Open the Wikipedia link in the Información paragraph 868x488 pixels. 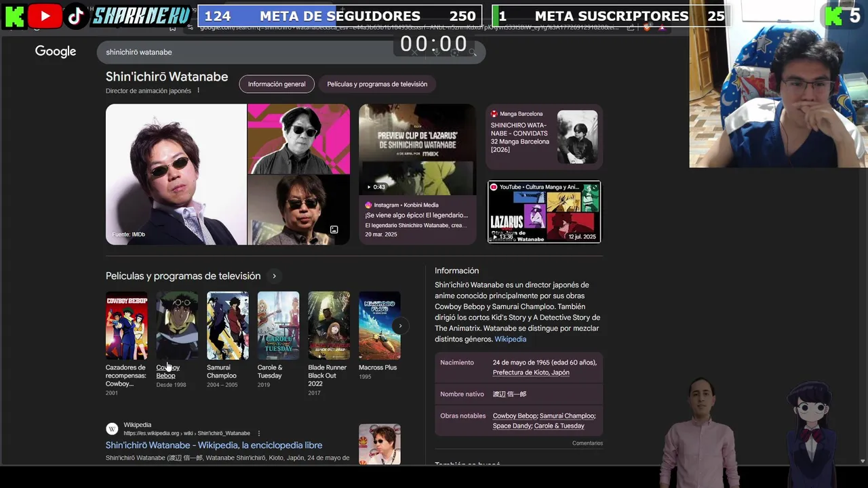(510, 339)
